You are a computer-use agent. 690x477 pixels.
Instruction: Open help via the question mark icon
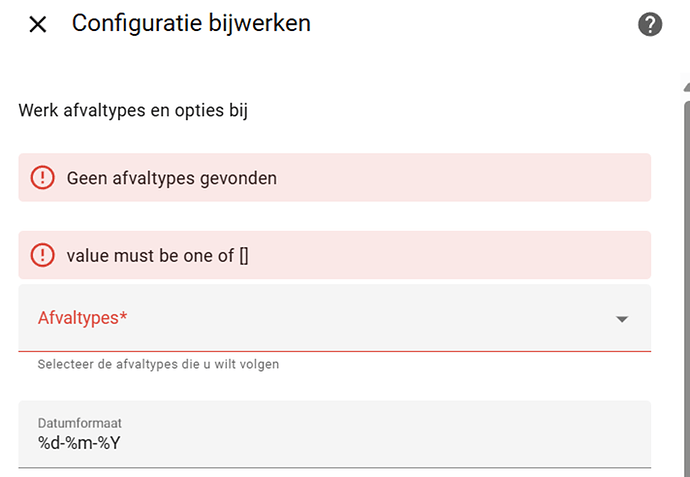[650, 25]
